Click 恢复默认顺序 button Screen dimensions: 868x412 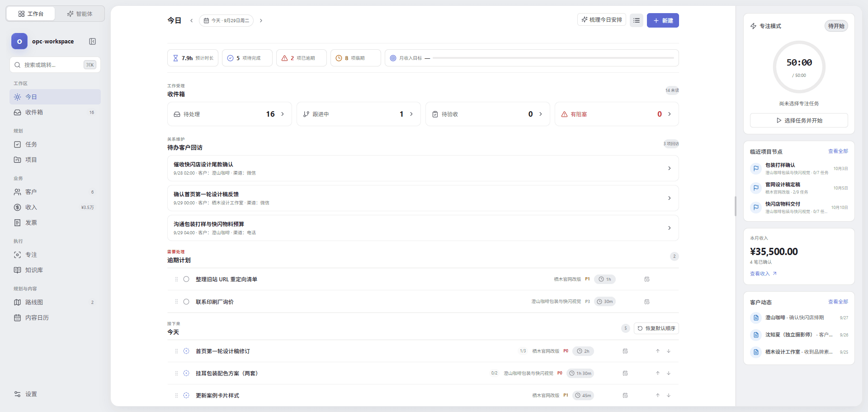(656, 328)
